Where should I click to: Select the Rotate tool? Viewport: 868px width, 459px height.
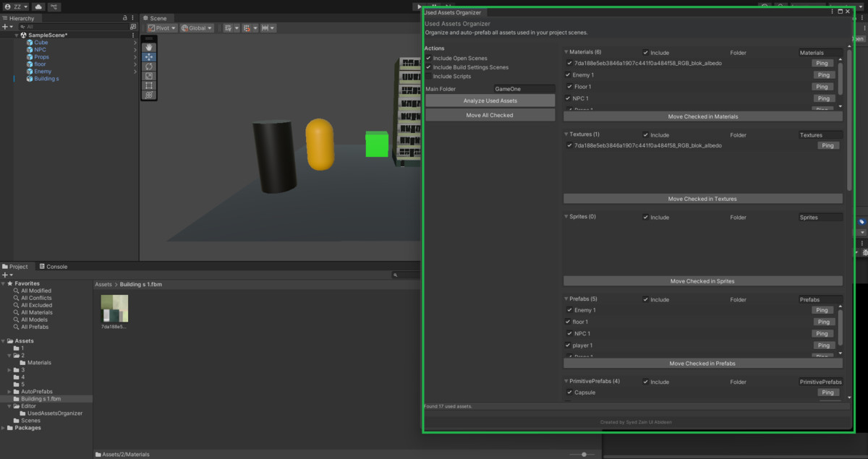pyautogui.click(x=148, y=66)
